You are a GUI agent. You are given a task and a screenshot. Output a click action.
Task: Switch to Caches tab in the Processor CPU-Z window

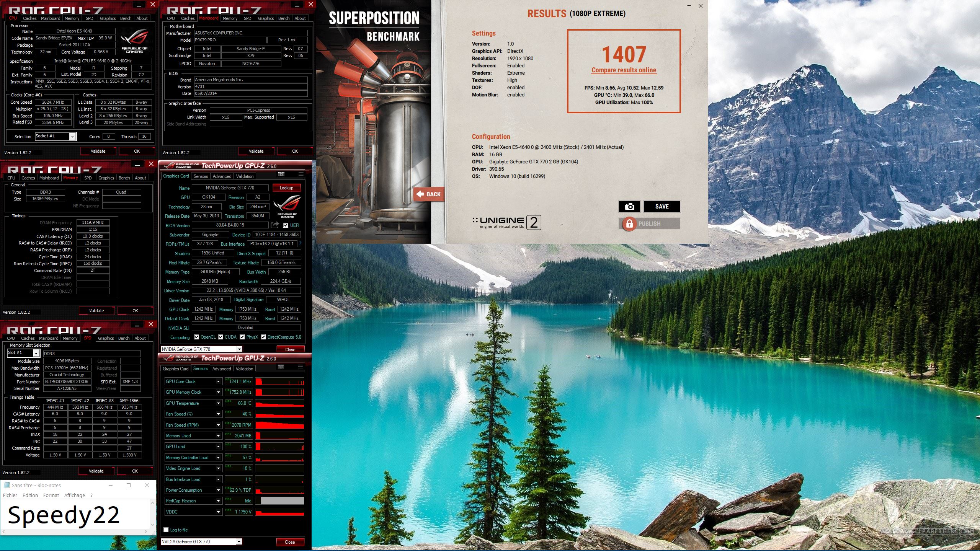(29, 18)
